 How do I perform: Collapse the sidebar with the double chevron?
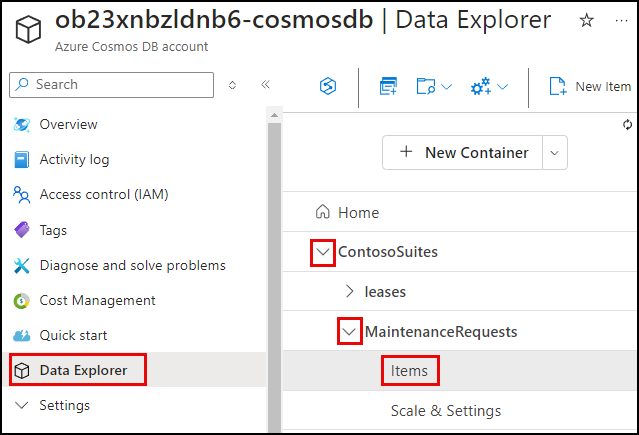(x=265, y=84)
